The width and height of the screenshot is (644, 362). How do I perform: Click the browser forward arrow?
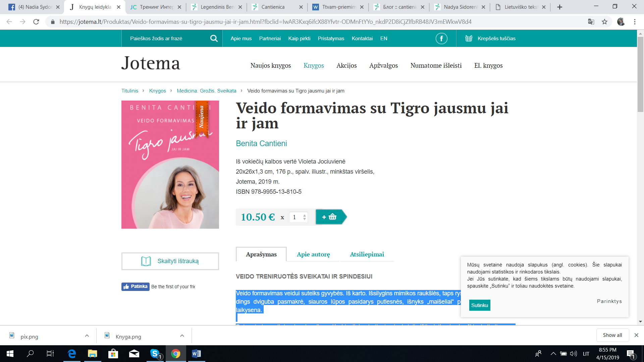coord(22,22)
